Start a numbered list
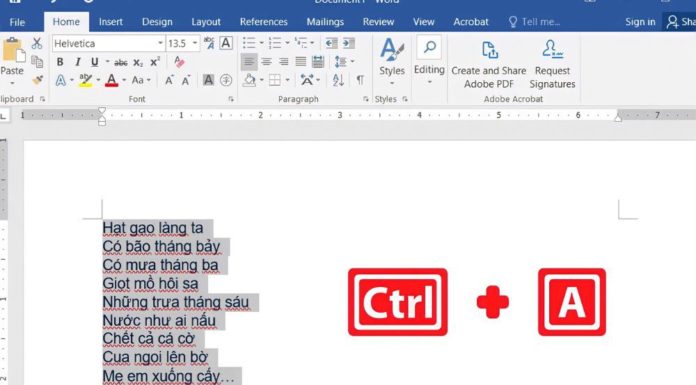Viewport: 696px width, 385px height. 275,43
